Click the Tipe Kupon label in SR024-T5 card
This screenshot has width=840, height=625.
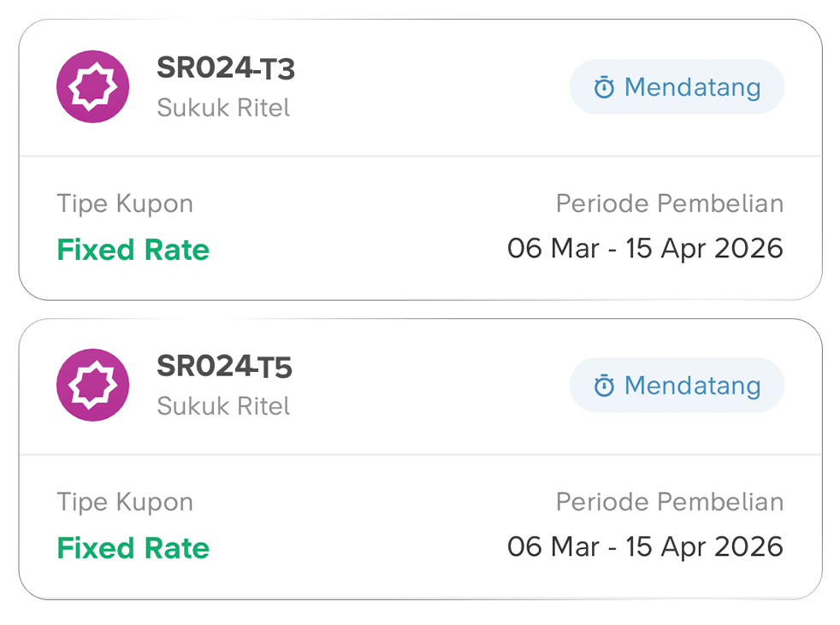tap(125, 502)
